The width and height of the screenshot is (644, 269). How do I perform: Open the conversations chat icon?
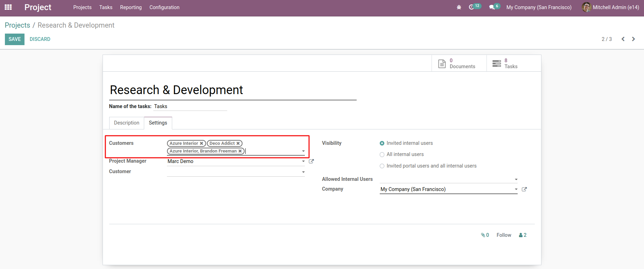pos(492,7)
